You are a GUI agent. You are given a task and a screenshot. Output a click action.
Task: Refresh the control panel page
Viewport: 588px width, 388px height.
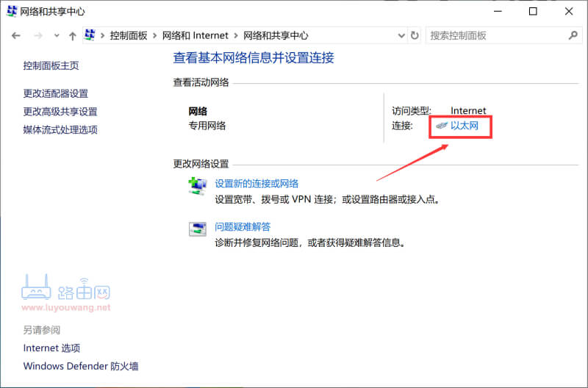pos(415,35)
